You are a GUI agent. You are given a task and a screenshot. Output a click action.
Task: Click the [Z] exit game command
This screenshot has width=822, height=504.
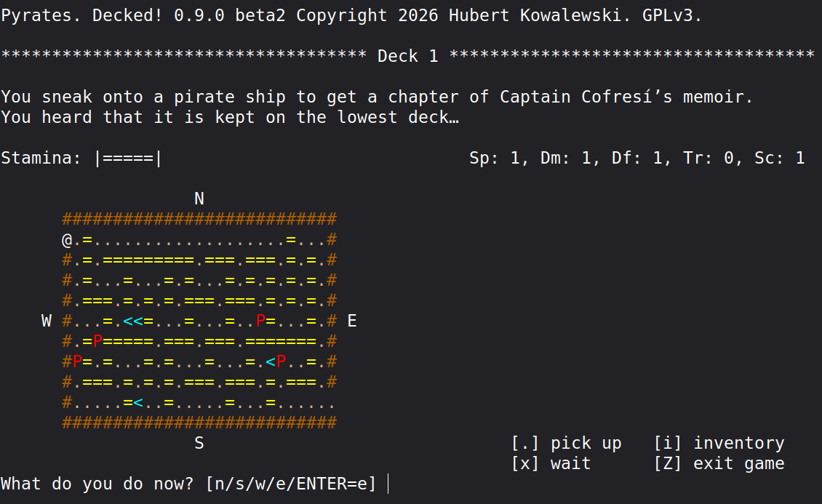tap(719, 464)
